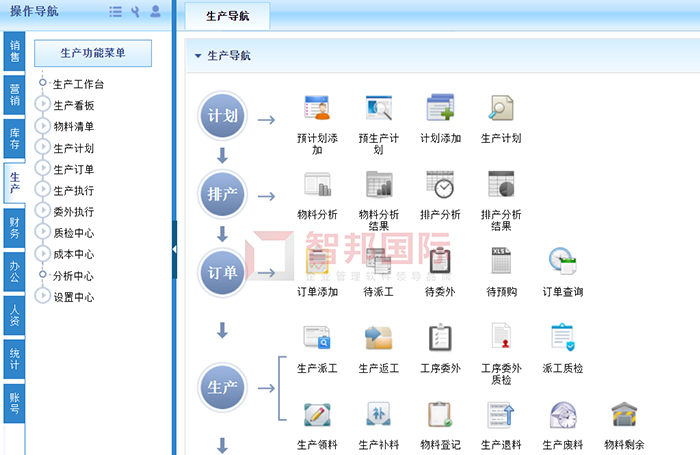Collapse the 生产导航 panel header arrow

[x=198, y=56]
